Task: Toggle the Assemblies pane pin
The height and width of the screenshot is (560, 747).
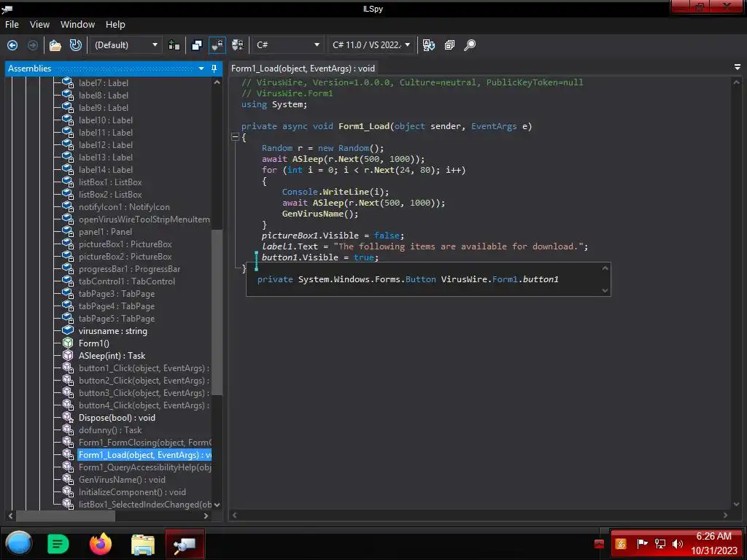Action: coord(214,69)
